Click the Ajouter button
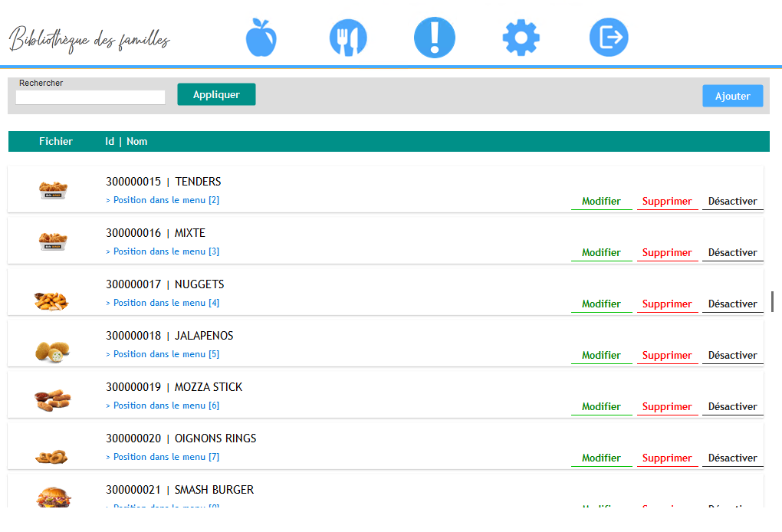 732,96
